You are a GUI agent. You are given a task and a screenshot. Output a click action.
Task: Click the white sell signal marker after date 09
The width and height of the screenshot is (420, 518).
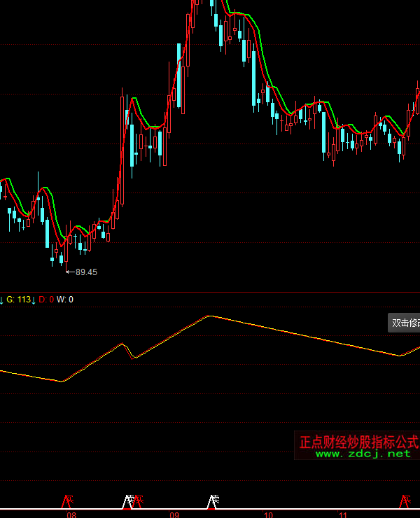click(213, 500)
